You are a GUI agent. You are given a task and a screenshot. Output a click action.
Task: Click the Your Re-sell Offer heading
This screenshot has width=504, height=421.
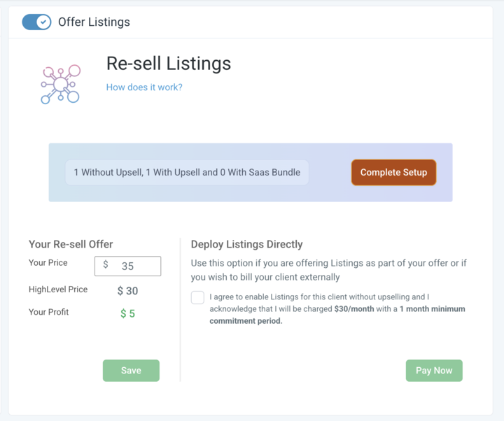(71, 244)
